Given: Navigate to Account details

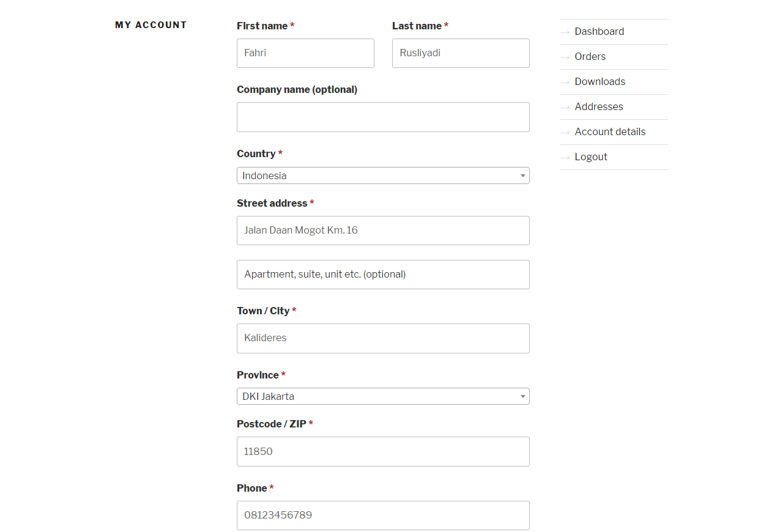Looking at the screenshot, I should point(610,132).
